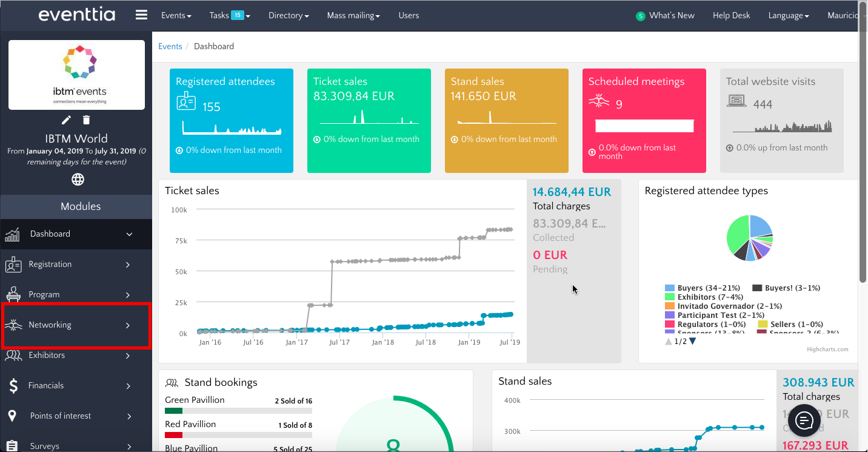Open the globe website icon in sidebar
This screenshot has width=868, height=452.
[x=78, y=179]
